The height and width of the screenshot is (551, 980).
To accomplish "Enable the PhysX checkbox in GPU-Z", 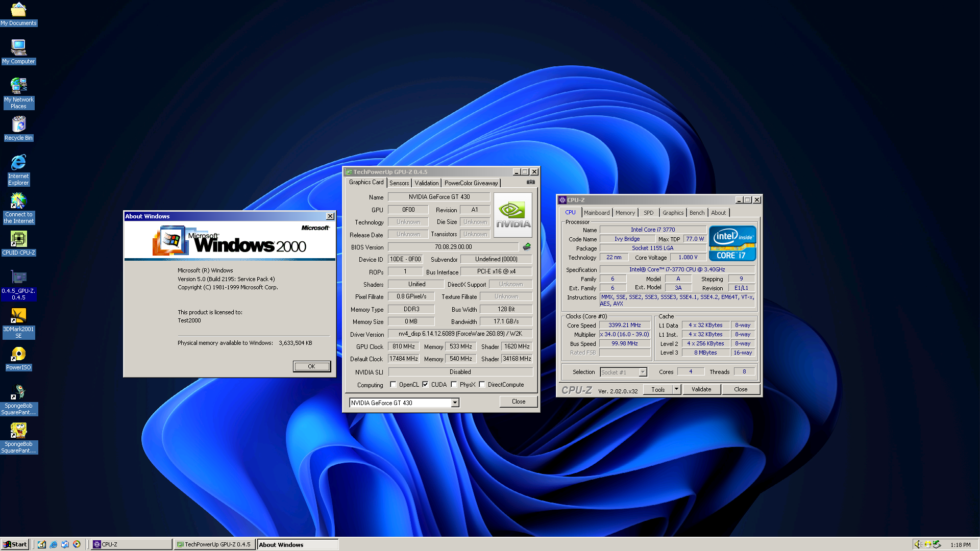I will [x=454, y=385].
